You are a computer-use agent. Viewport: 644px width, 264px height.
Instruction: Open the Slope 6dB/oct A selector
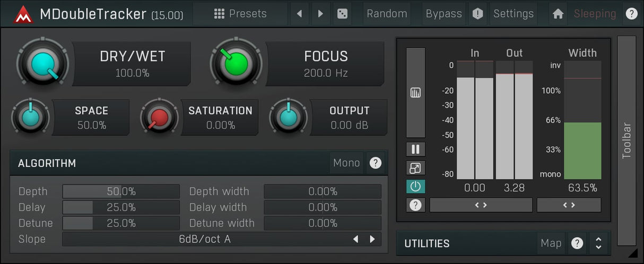tap(205, 239)
